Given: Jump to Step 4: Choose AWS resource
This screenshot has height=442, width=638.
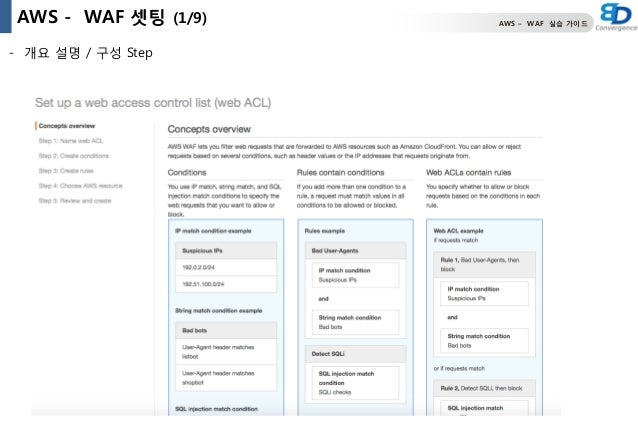Looking at the screenshot, I should pyautogui.click(x=80, y=186).
